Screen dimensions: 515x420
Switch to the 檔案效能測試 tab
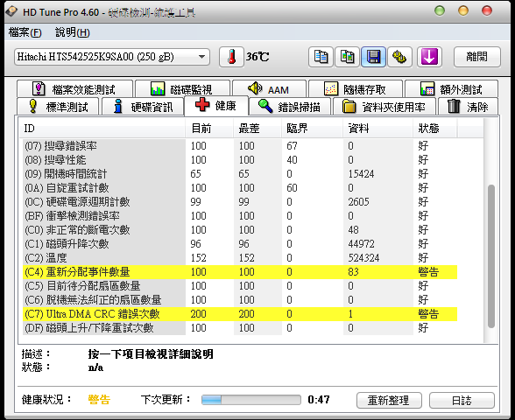pos(75,89)
